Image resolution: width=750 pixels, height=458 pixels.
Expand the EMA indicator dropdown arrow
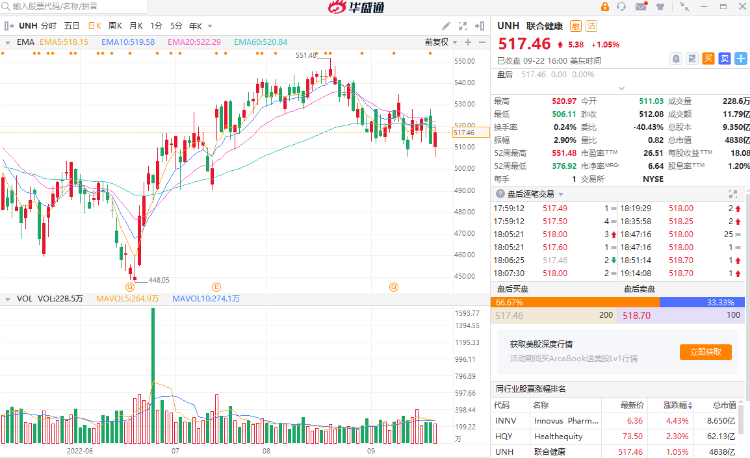click(8, 43)
